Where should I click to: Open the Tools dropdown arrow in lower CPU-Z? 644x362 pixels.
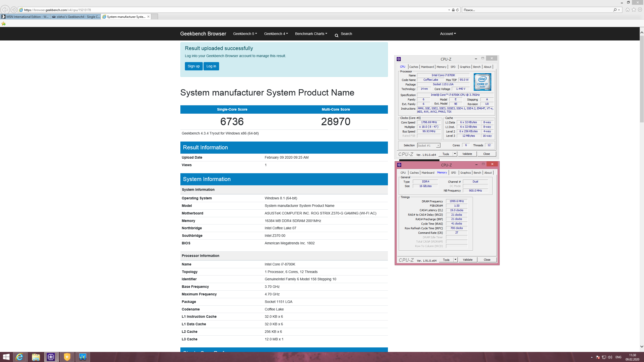tap(455, 260)
